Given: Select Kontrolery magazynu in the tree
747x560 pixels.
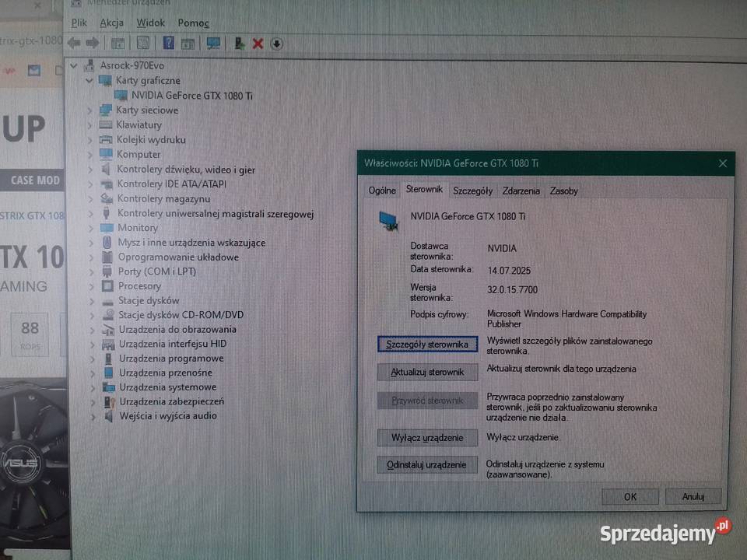Looking at the screenshot, I should (163, 198).
